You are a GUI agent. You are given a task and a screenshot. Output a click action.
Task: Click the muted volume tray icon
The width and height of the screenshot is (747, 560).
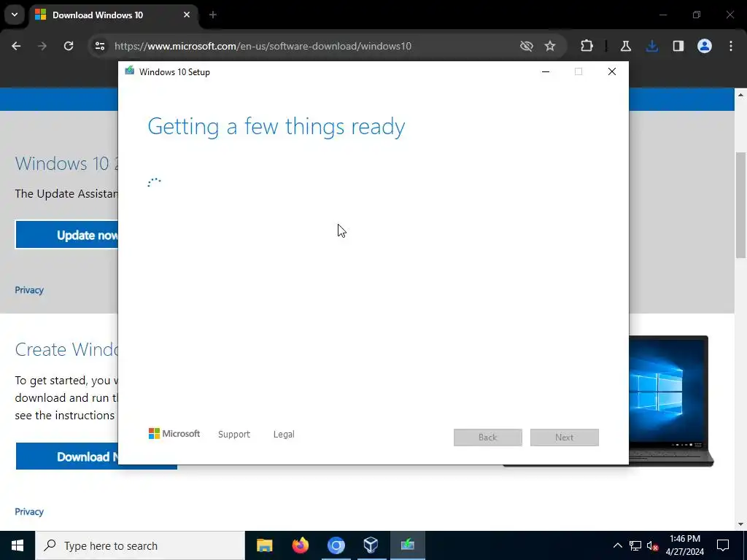653,545
